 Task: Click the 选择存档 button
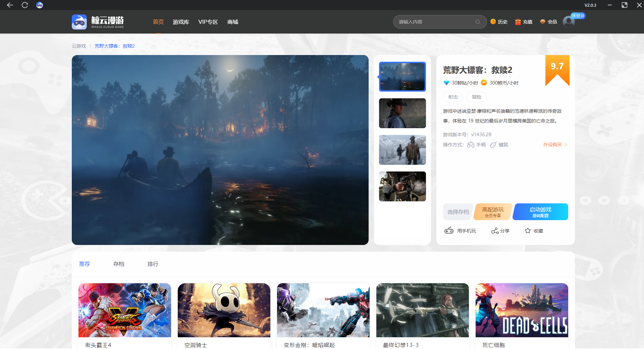click(458, 212)
